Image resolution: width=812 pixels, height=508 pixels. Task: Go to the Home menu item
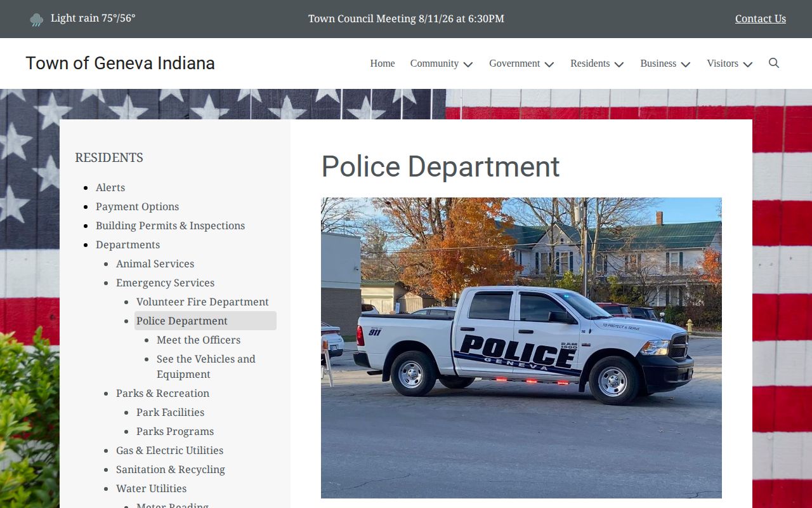tap(383, 63)
